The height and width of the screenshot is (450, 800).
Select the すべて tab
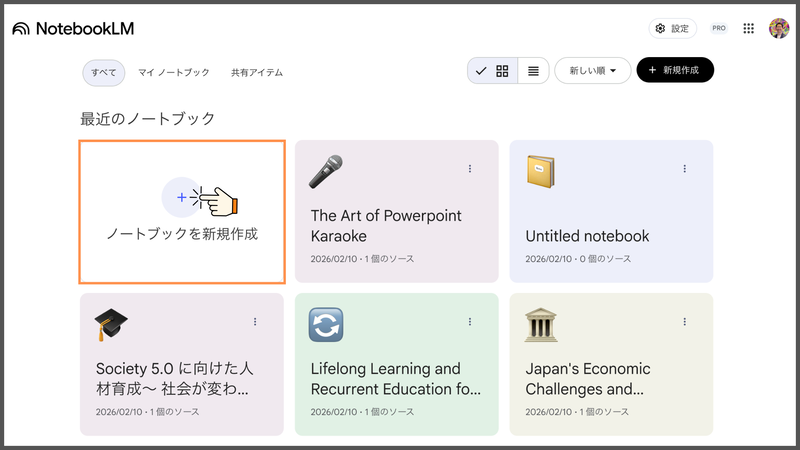tap(104, 72)
